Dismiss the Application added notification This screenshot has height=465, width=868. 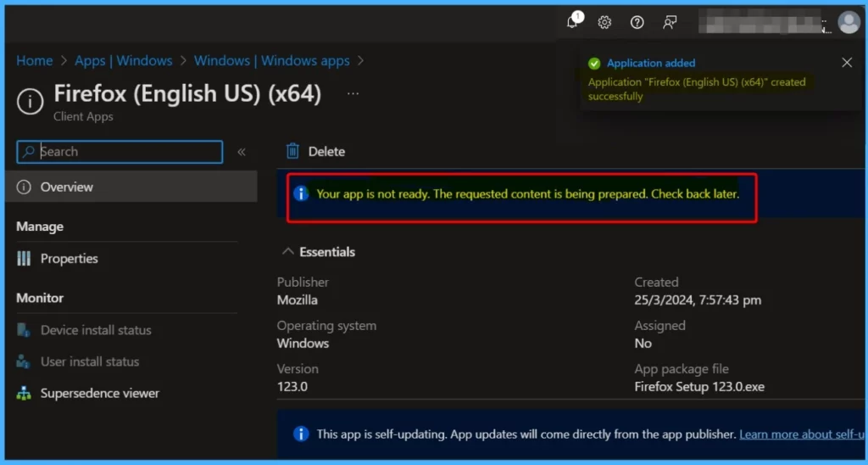[x=847, y=63]
